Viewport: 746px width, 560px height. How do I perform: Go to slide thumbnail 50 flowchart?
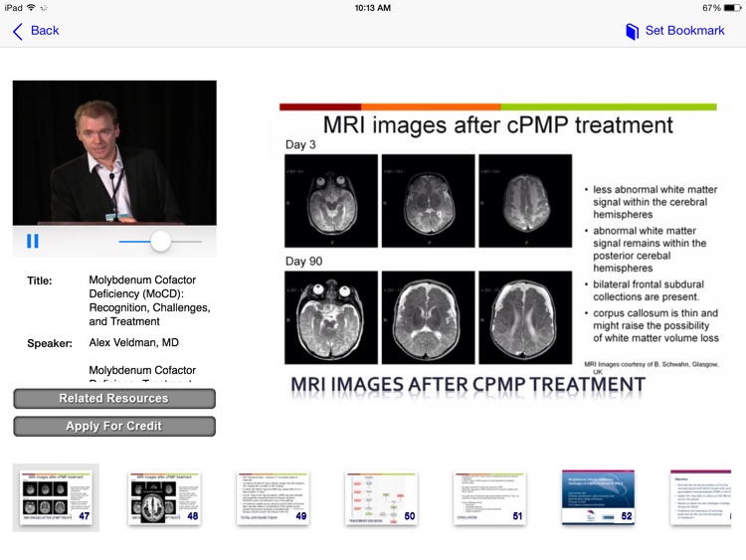click(382, 497)
